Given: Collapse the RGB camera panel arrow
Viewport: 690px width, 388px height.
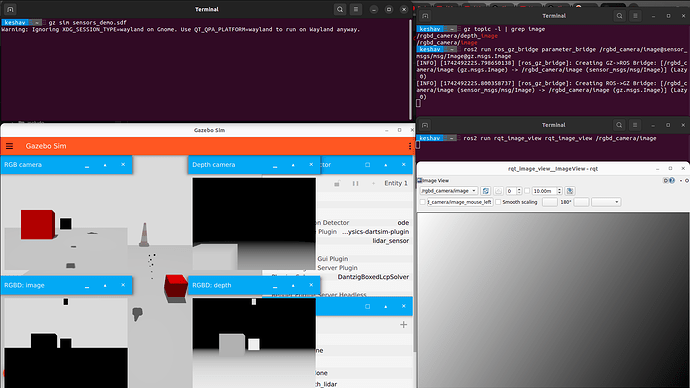Looking at the screenshot, I should point(105,165).
